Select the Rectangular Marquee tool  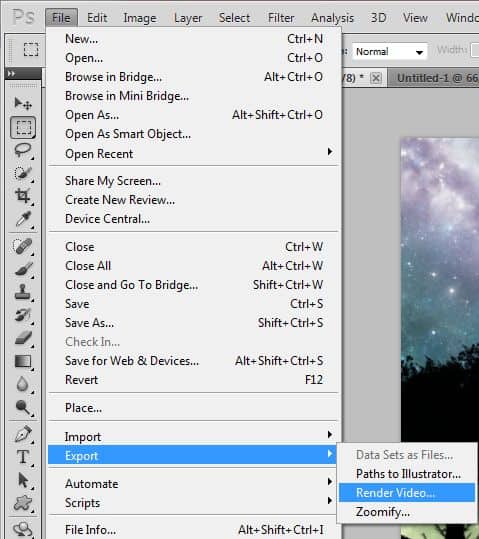23,128
